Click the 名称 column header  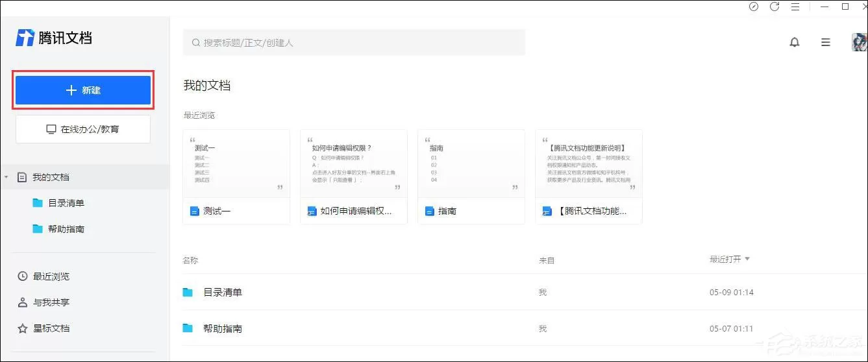tap(190, 260)
